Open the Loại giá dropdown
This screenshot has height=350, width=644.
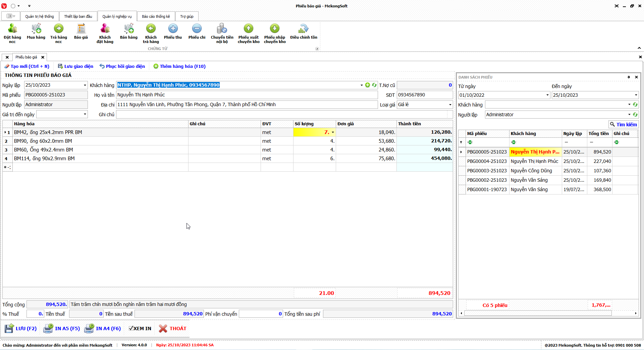450,105
